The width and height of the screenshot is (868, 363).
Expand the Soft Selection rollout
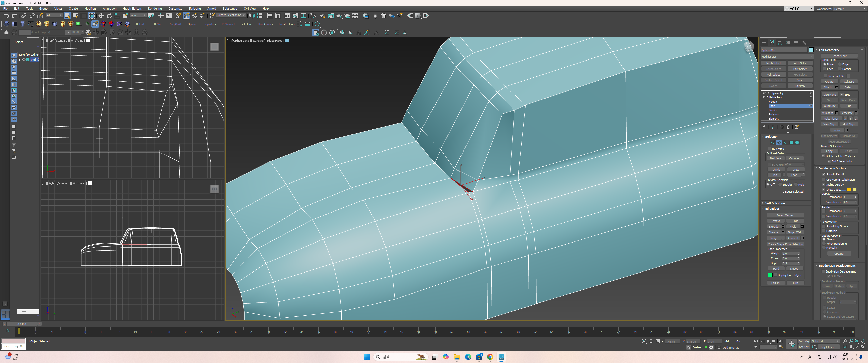(775, 203)
